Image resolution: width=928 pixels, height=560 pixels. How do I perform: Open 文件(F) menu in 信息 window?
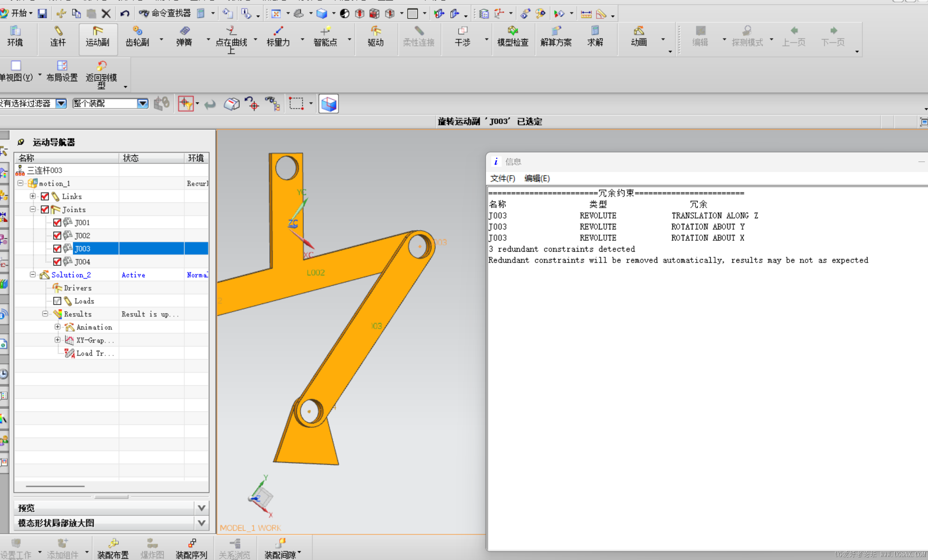coord(503,179)
